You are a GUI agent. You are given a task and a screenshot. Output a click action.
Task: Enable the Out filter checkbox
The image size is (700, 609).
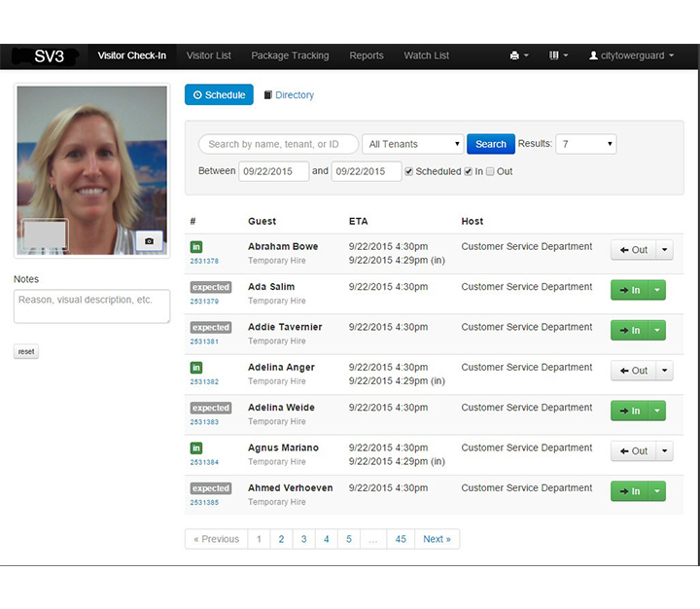[490, 171]
